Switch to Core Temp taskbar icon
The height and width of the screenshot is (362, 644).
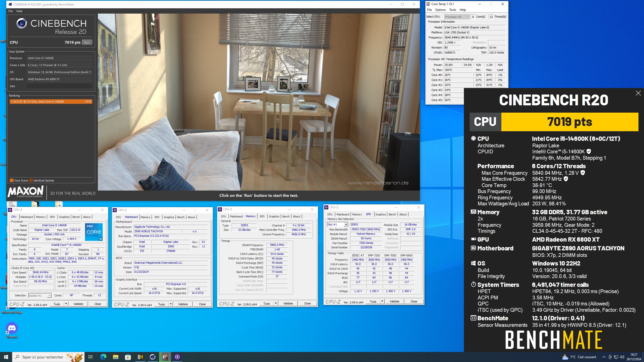pos(165,357)
